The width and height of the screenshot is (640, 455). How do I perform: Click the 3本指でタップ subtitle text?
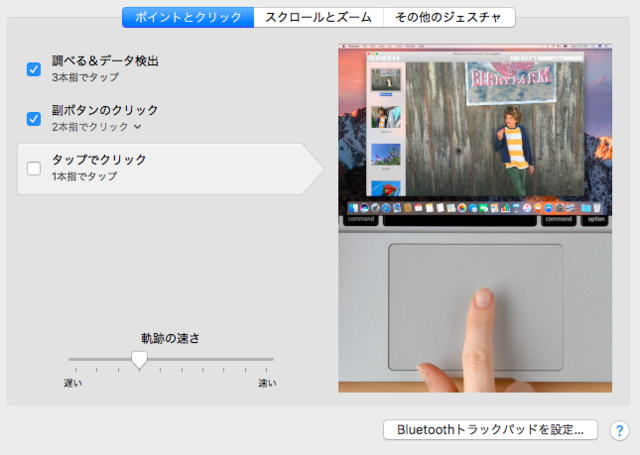[84, 77]
